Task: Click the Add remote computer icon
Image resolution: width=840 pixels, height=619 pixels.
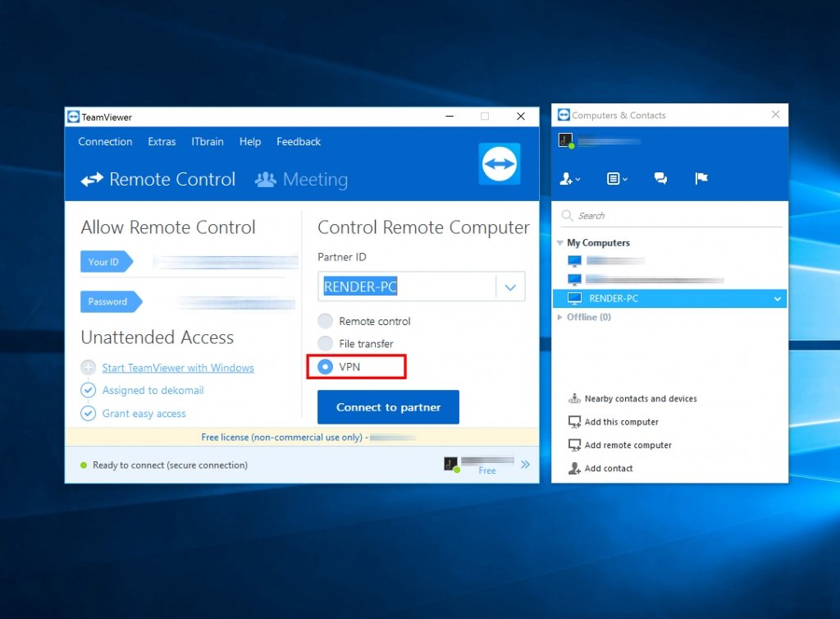Action: point(574,445)
